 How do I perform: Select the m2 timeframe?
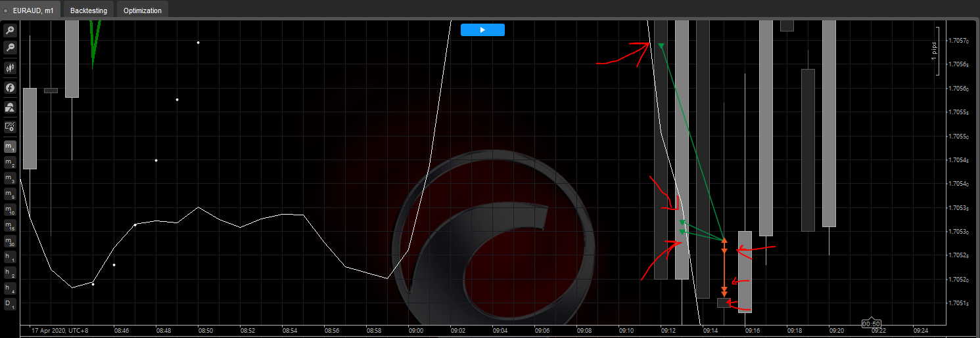point(10,162)
